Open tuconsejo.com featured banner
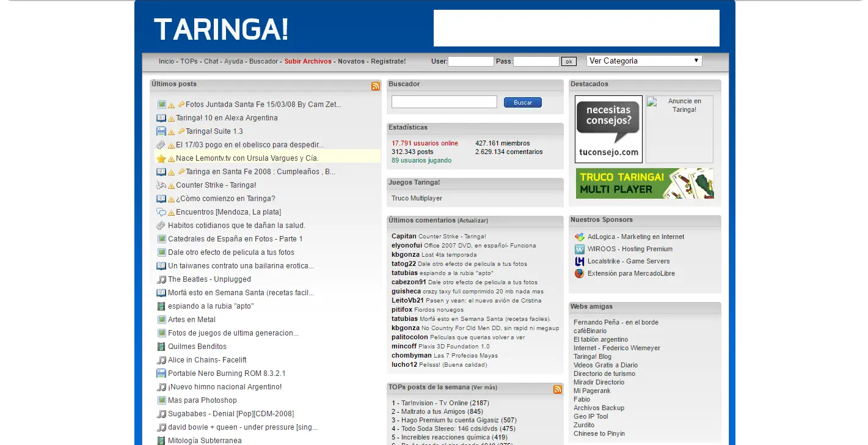 click(x=608, y=129)
